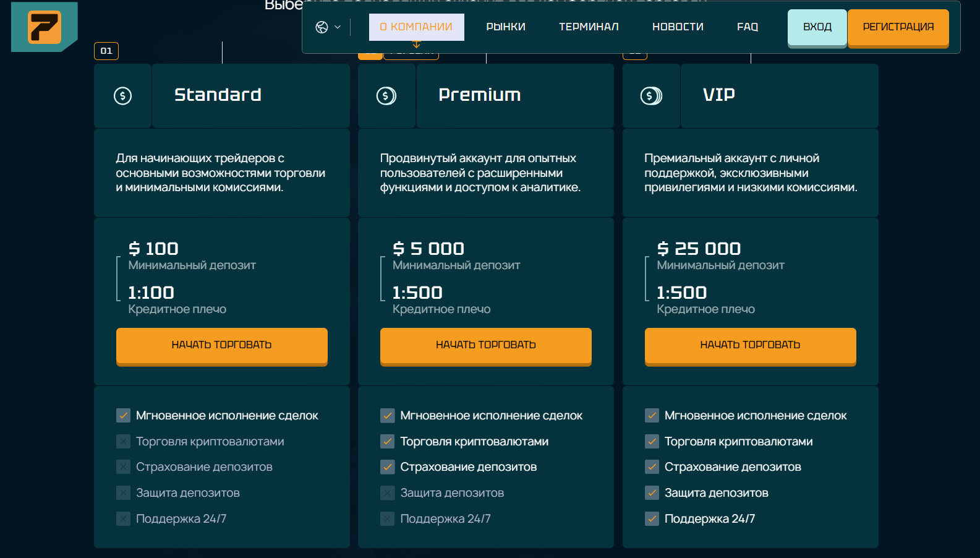Expand the language dropdown chevron
The image size is (980, 558).
coord(338,27)
